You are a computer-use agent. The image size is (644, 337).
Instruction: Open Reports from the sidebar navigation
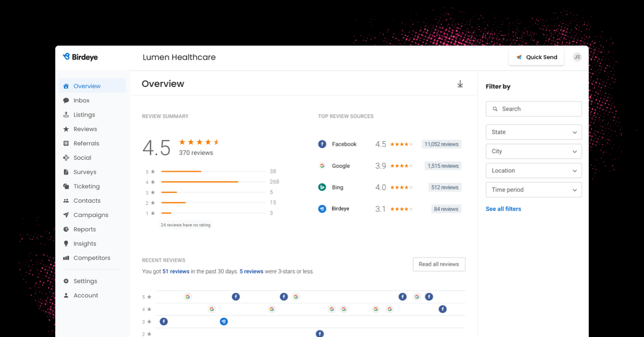[85, 229]
